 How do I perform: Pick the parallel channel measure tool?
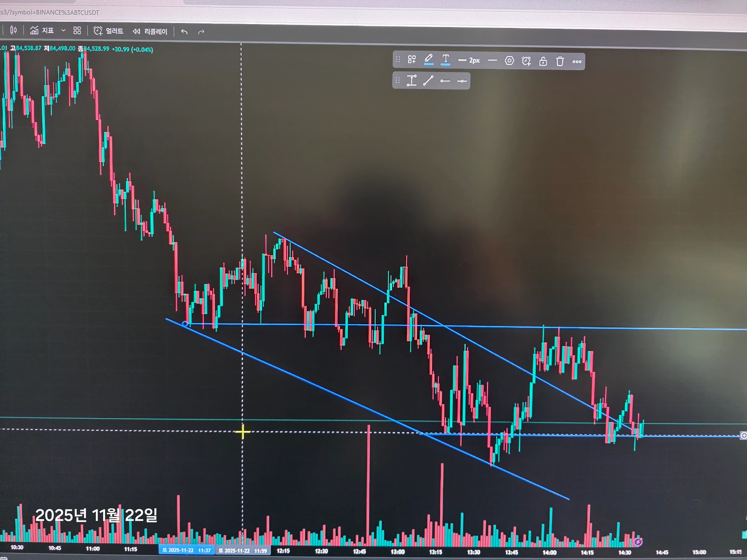(412, 80)
